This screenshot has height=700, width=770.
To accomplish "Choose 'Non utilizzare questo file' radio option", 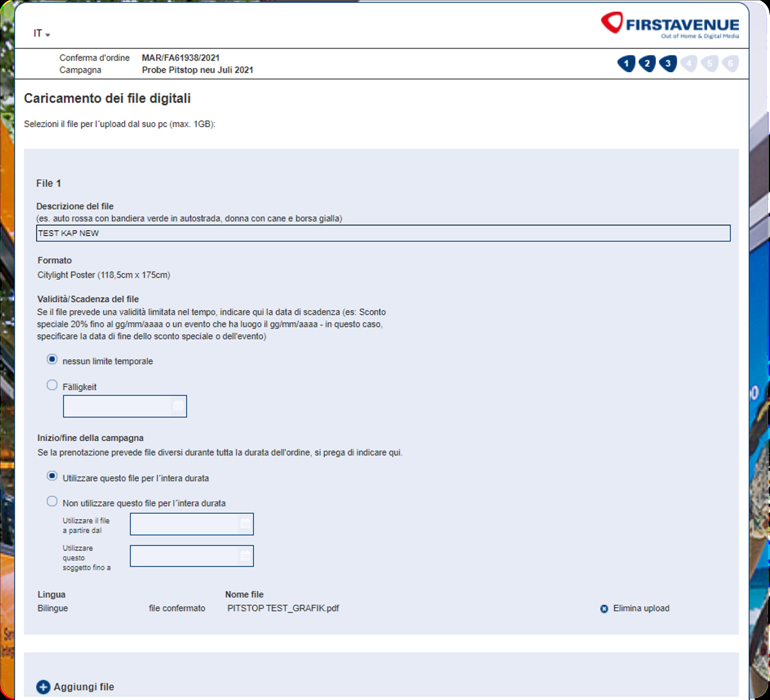I will point(52,501).
